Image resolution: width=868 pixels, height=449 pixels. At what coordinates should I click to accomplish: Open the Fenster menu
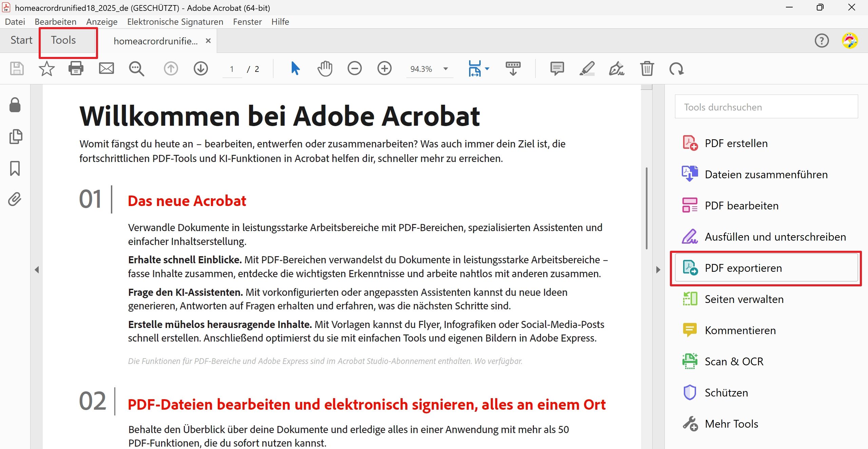[247, 22]
